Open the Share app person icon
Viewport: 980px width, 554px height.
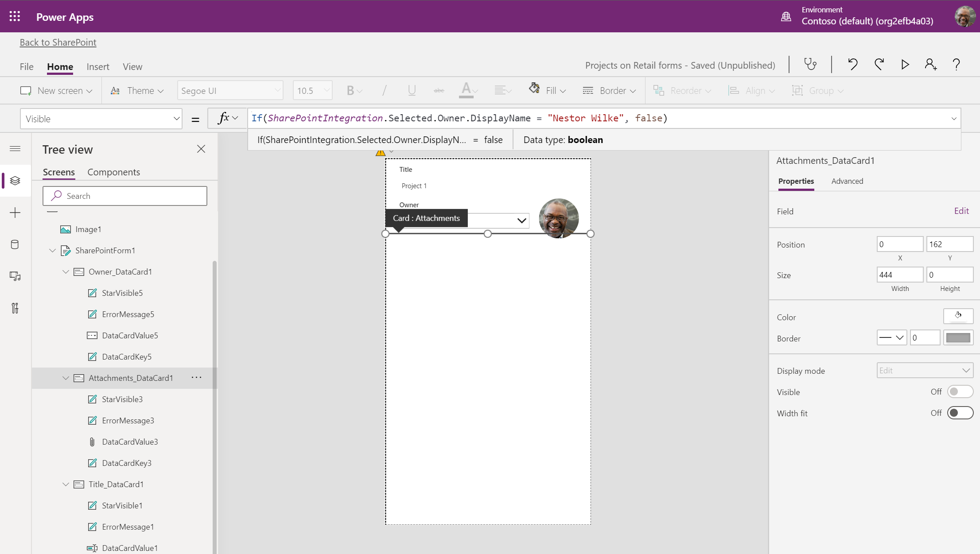[x=930, y=65]
